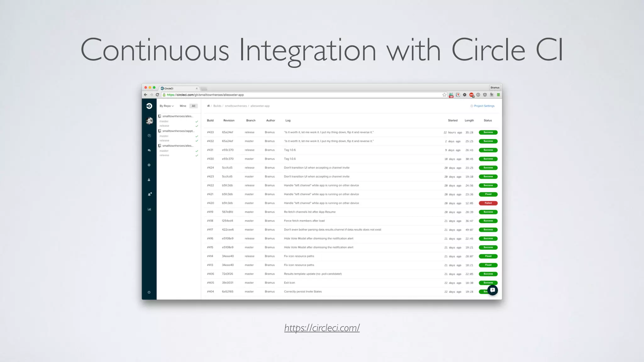Click the home icon in breadcrumb

pyautogui.click(x=208, y=106)
